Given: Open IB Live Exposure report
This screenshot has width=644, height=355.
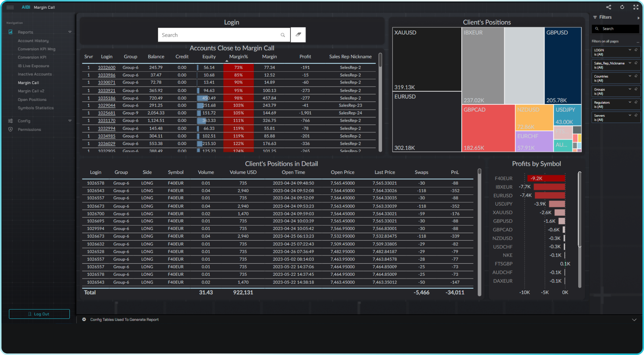Looking at the screenshot, I should click(x=33, y=66).
